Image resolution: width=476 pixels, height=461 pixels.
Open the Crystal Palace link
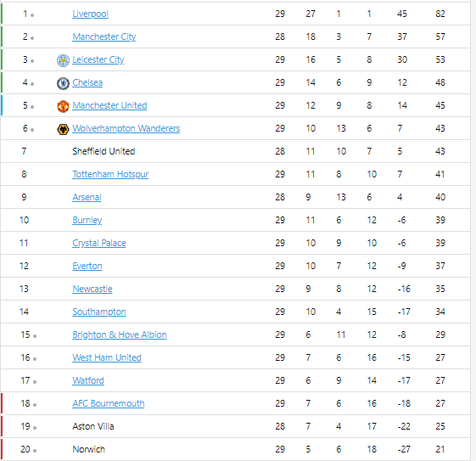click(99, 244)
